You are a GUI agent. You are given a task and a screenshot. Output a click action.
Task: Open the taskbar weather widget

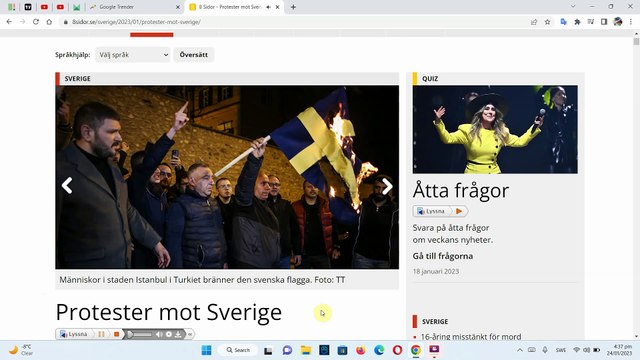[20, 350]
